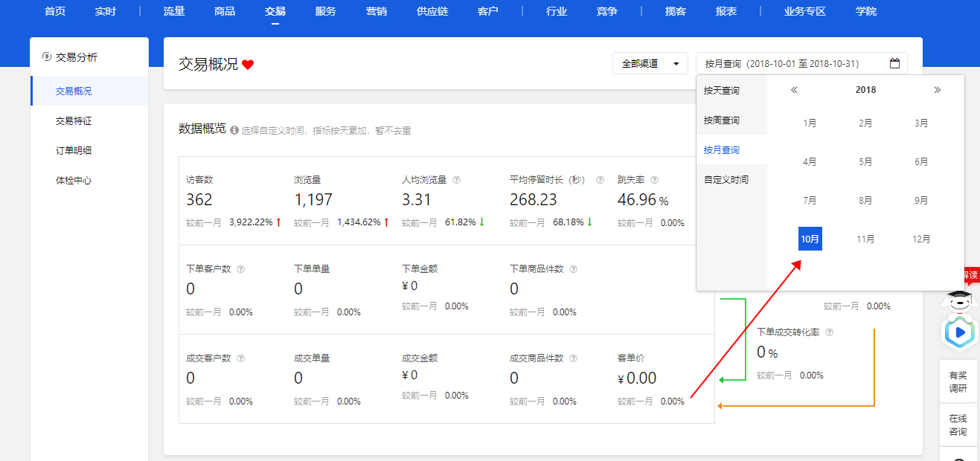Choose 9月 in the month grid

pyautogui.click(x=921, y=200)
